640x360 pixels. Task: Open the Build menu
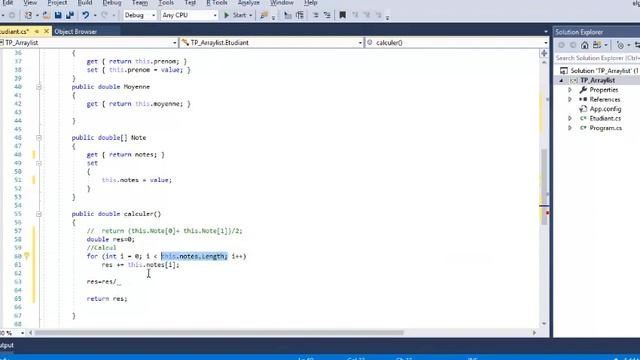(x=85, y=3)
